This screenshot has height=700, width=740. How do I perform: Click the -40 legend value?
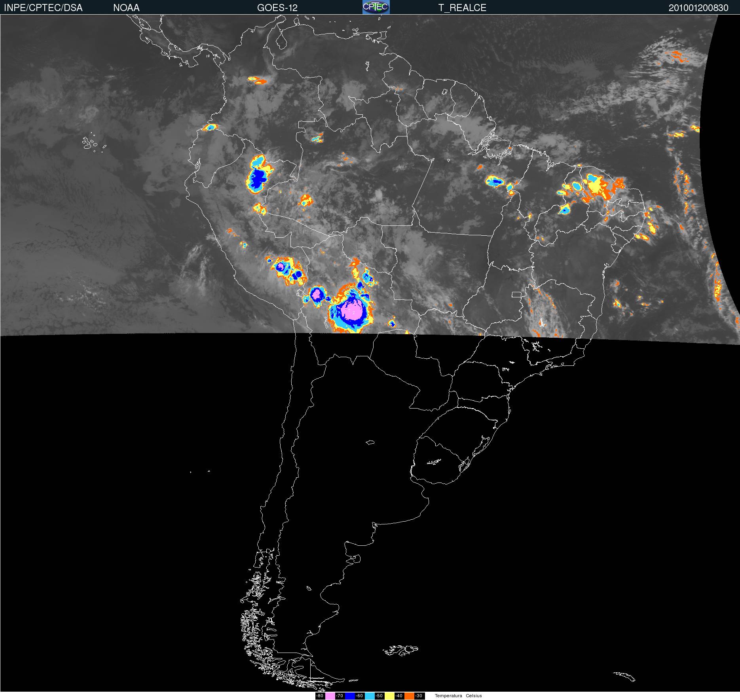(399, 696)
